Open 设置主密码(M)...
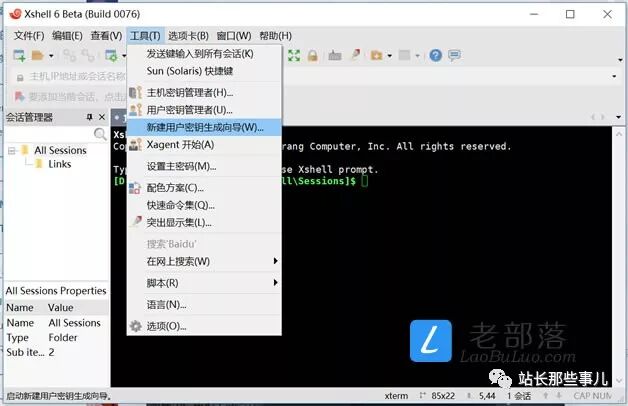The width and height of the screenshot is (628, 406). point(204,166)
